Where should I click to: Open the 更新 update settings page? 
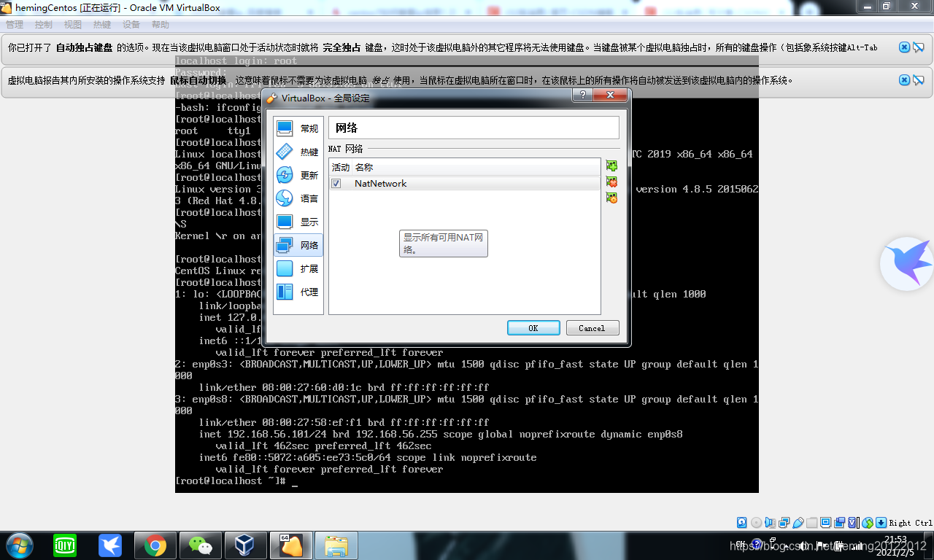coord(298,175)
